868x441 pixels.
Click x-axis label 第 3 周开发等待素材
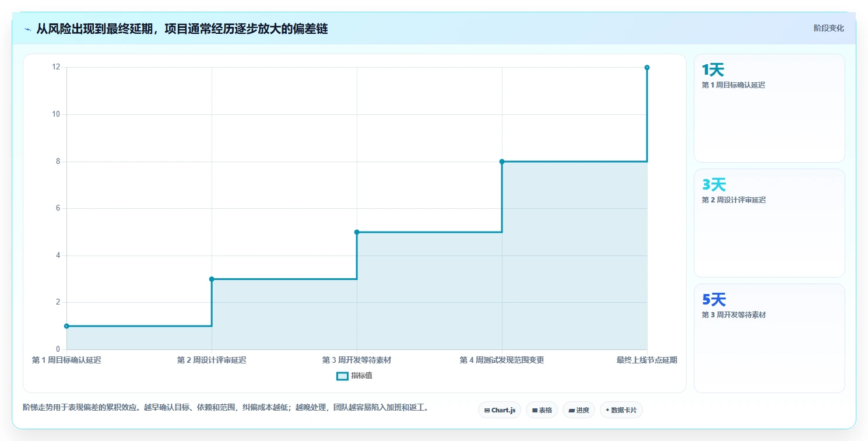[357, 360]
